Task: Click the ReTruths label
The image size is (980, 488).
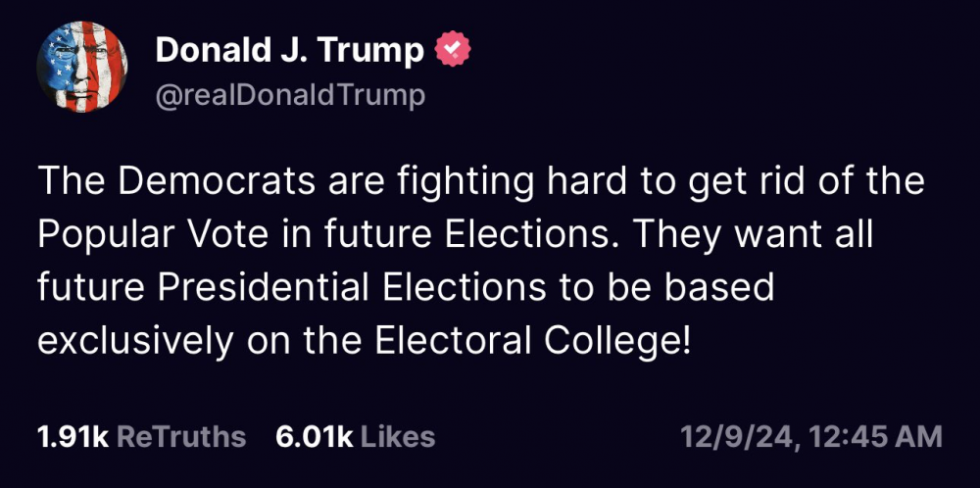Action: pos(181,436)
